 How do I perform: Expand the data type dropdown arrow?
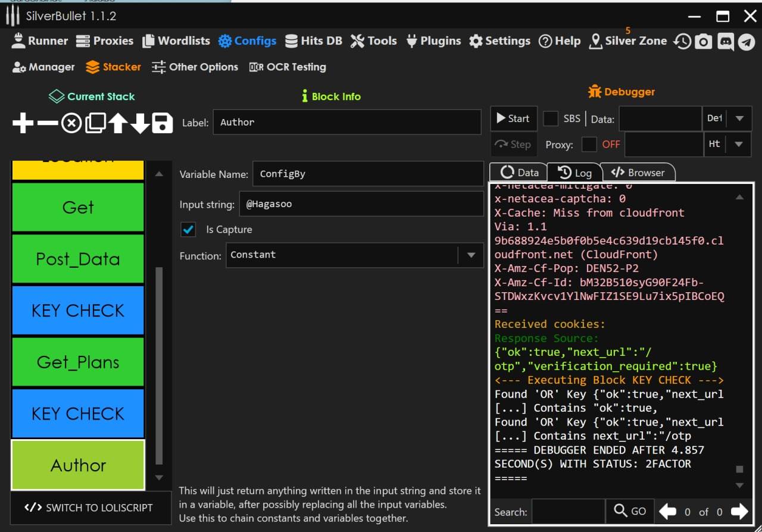coord(739,118)
